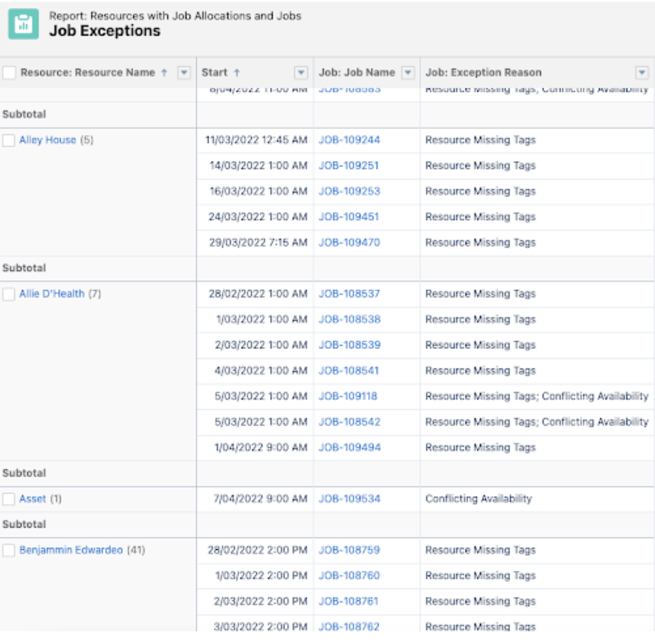The height and width of the screenshot is (644, 655).
Task: Click the exception reason for JOB-108542
Action: pyautogui.click(x=537, y=422)
